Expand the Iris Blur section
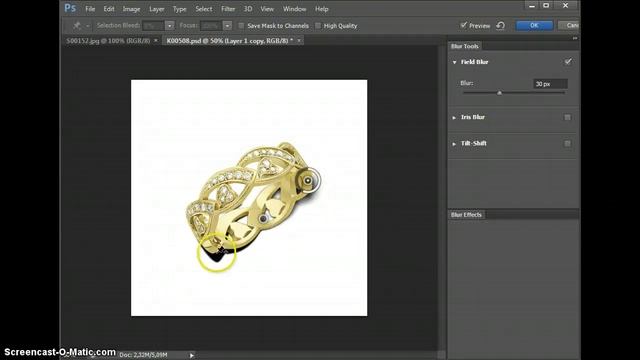 454,118
